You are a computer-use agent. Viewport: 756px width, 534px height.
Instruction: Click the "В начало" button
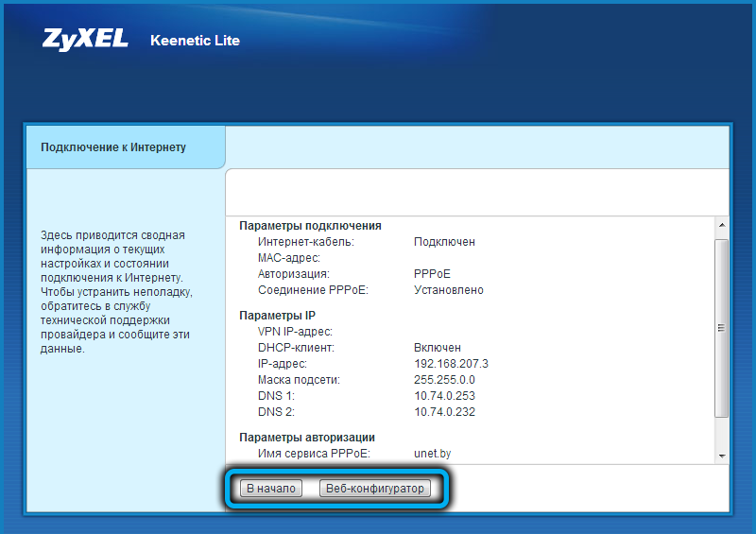(x=271, y=489)
